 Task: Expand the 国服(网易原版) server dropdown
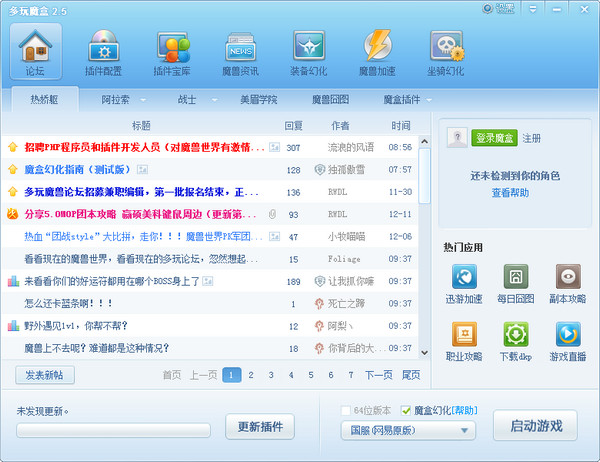click(465, 431)
